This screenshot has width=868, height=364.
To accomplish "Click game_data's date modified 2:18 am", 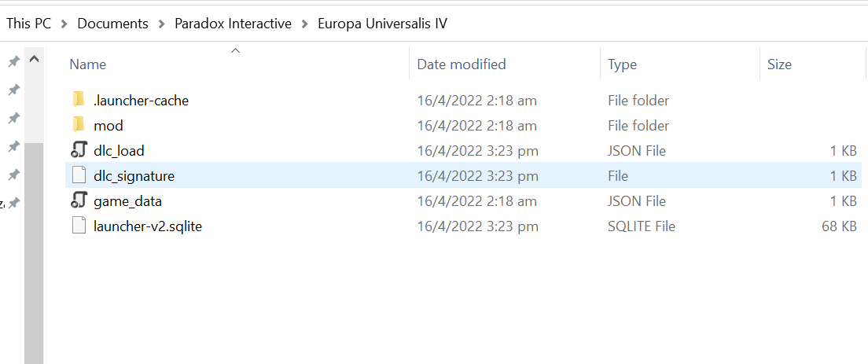I will point(476,200).
